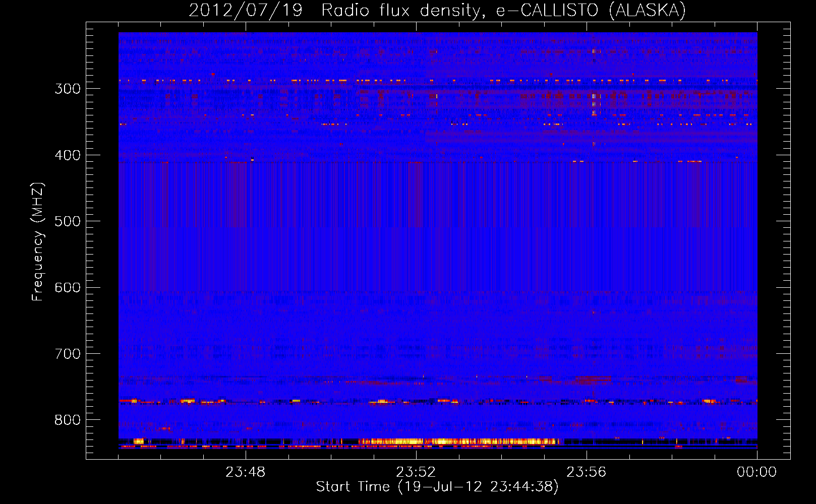Select the 300 frequency tick label
Screen dimensions: 816x504
(x=68, y=89)
